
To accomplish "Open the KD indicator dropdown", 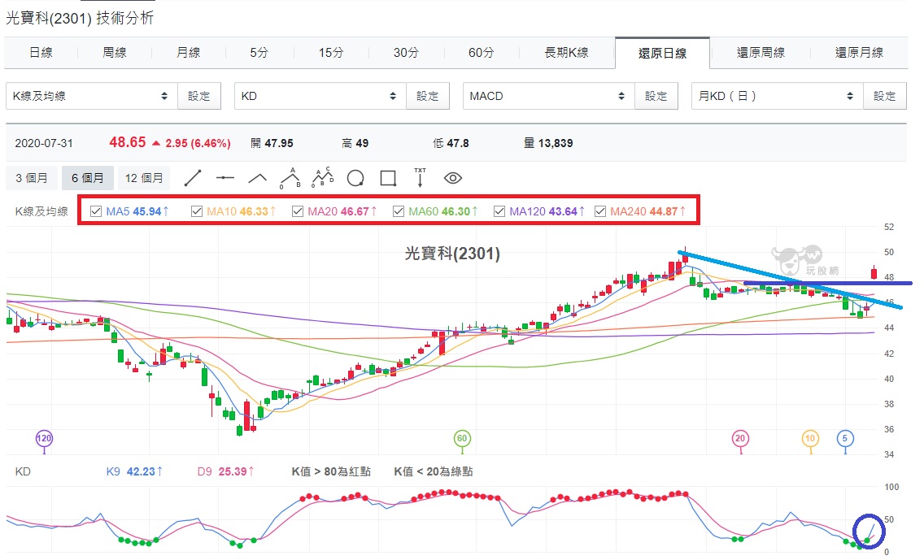I will pyautogui.click(x=320, y=96).
